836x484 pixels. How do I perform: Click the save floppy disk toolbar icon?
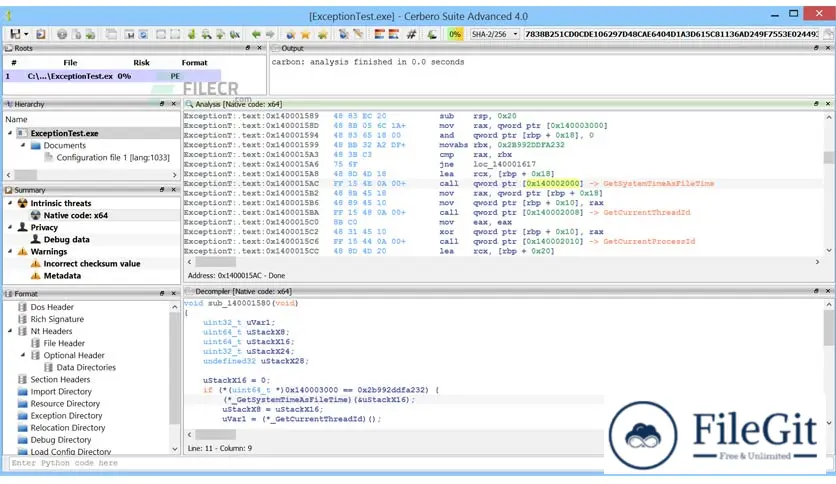(15, 34)
